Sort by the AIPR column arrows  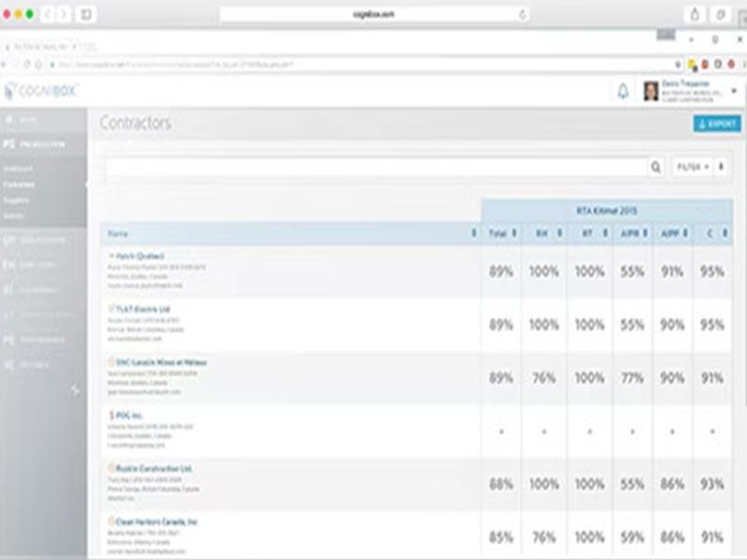pyautogui.click(x=645, y=232)
